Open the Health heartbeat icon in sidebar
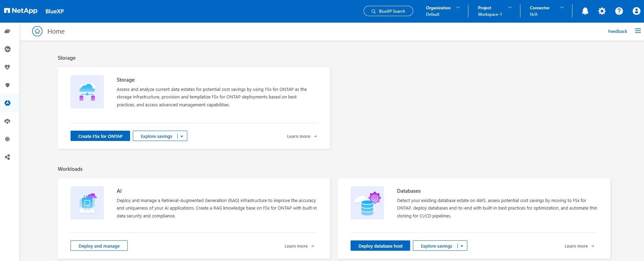Viewport: 644px width, 261px height. (x=8, y=49)
